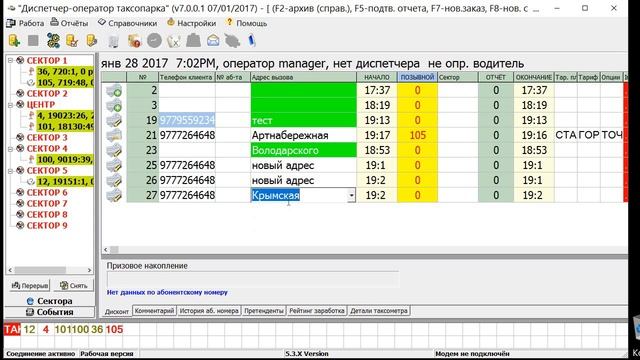Click the row icon for order 23
640x360 pixels.
[114, 150]
